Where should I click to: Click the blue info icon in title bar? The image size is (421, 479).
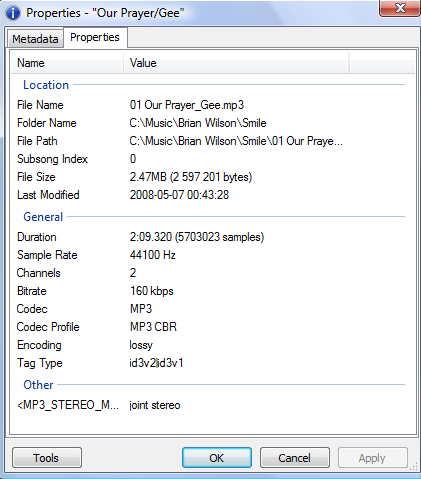pyautogui.click(x=13, y=13)
